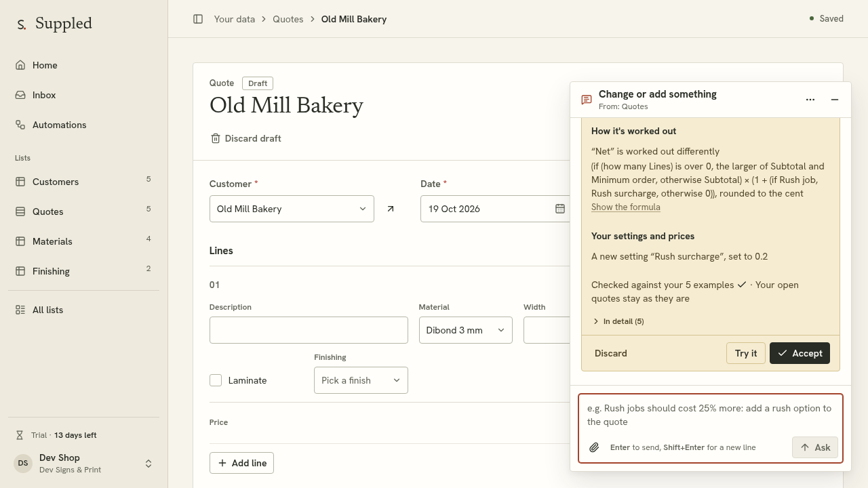
Task: Click the chat icon in the panel header
Action: [x=587, y=100]
